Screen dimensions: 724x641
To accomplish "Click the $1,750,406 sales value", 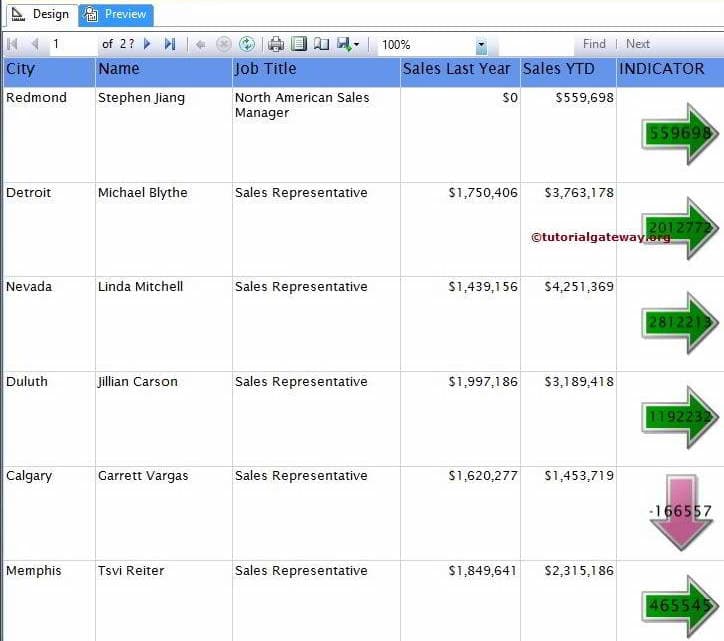I will 483,193.
